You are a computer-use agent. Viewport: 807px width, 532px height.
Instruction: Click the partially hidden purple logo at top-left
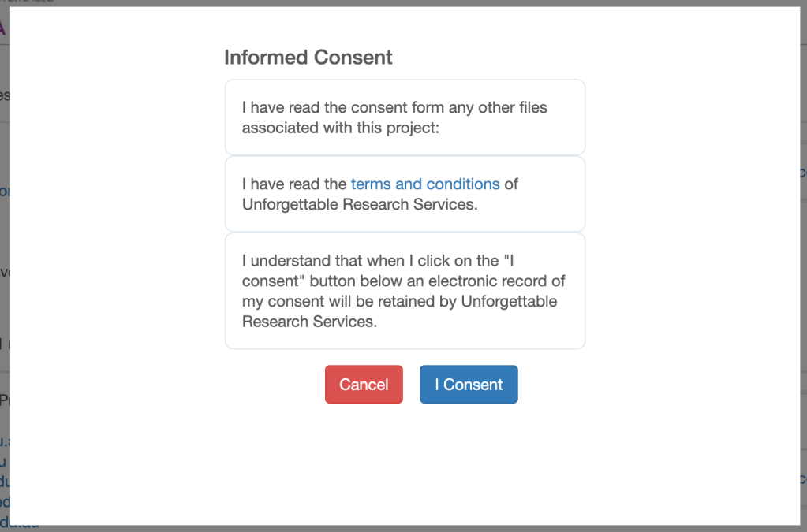pyautogui.click(x=2, y=28)
